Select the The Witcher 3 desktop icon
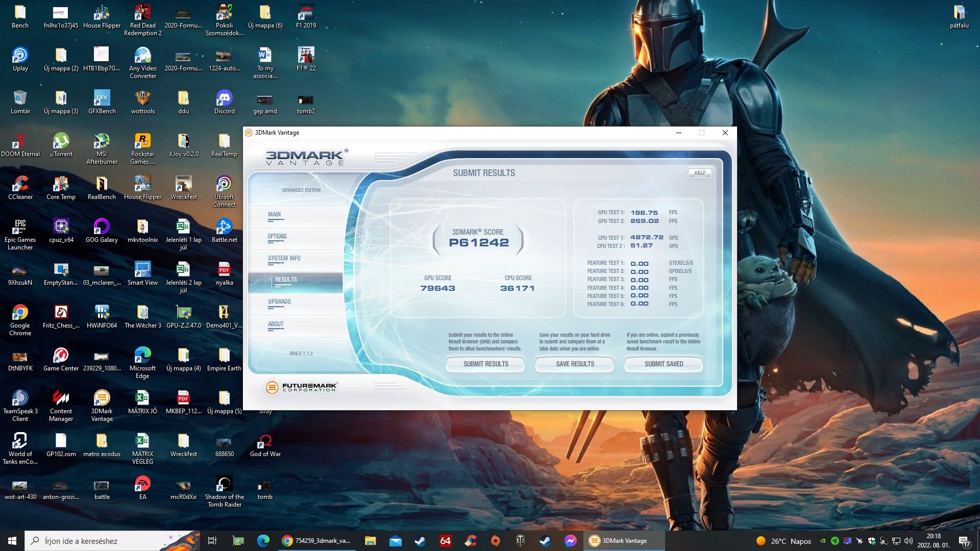The width and height of the screenshot is (980, 551). (x=142, y=317)
